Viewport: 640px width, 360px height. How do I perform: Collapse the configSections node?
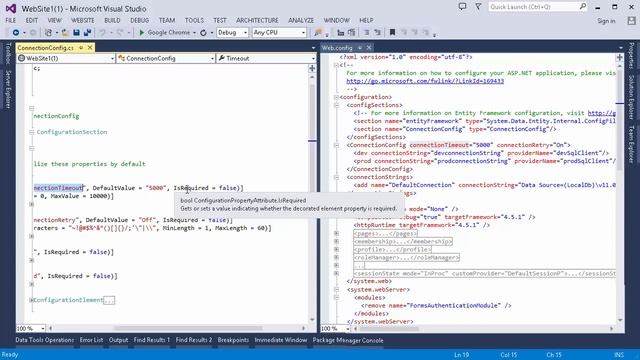(336, 105)
